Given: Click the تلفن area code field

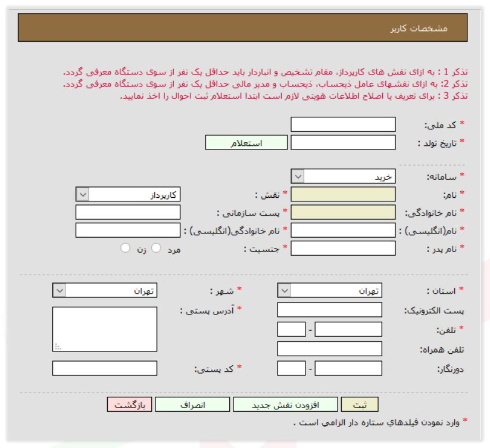Looking at the screenshot, I should (291, 329).
